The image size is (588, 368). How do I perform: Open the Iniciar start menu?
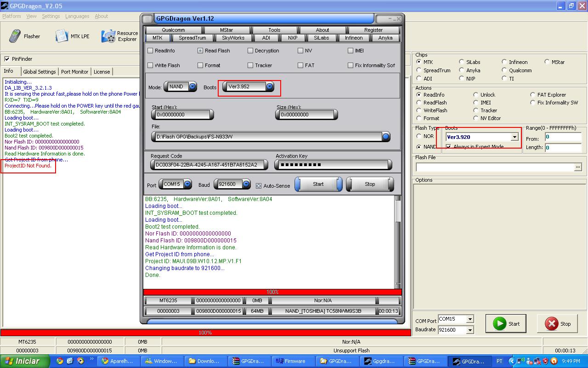pos(26,361)
